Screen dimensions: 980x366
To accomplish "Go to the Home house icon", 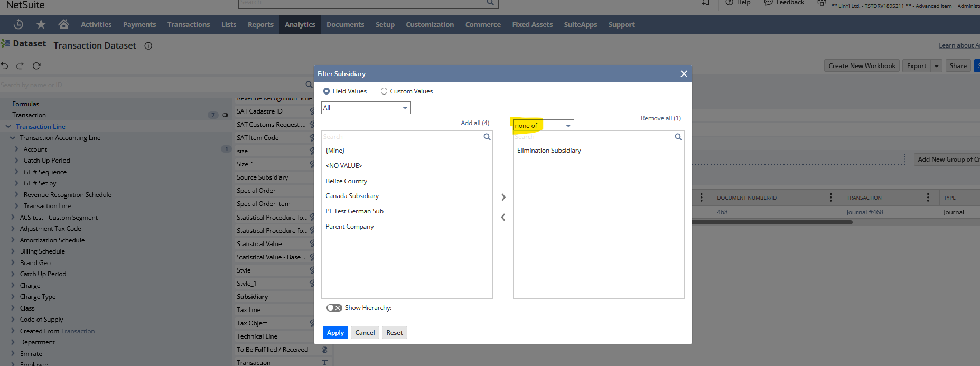I will [x=64, y=24].
